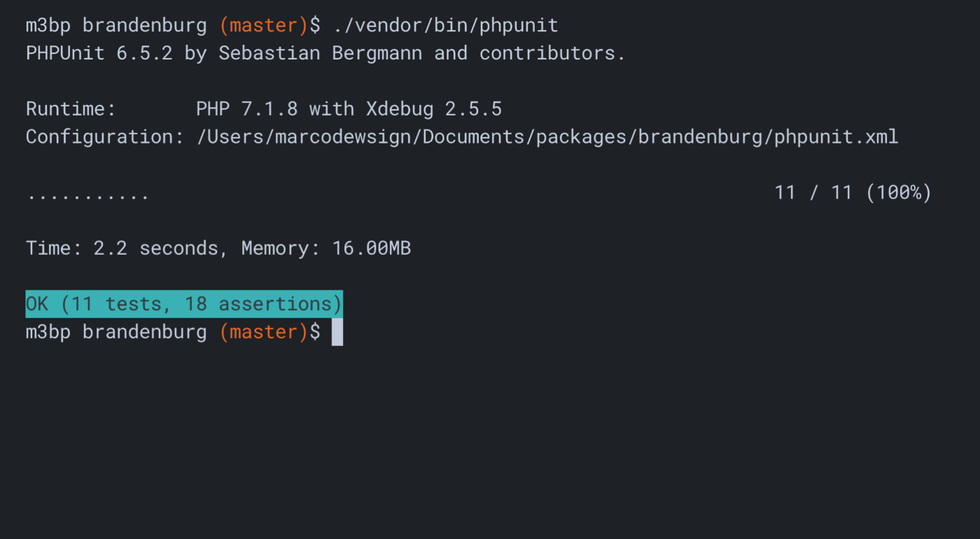
Task: Click the row of test progress dots
Action: [87, 194]
